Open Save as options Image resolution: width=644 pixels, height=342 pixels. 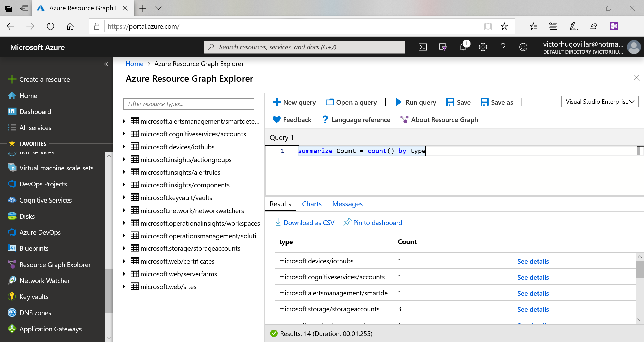496,102
